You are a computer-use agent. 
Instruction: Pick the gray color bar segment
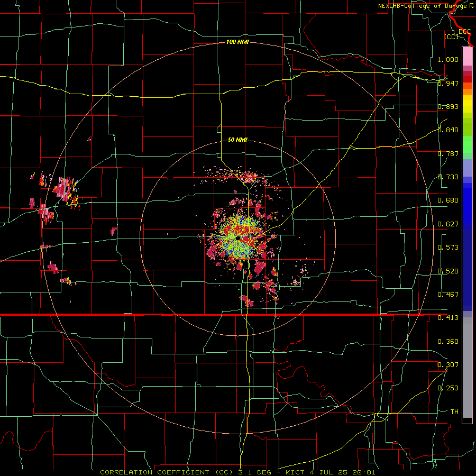pos(467,368)
